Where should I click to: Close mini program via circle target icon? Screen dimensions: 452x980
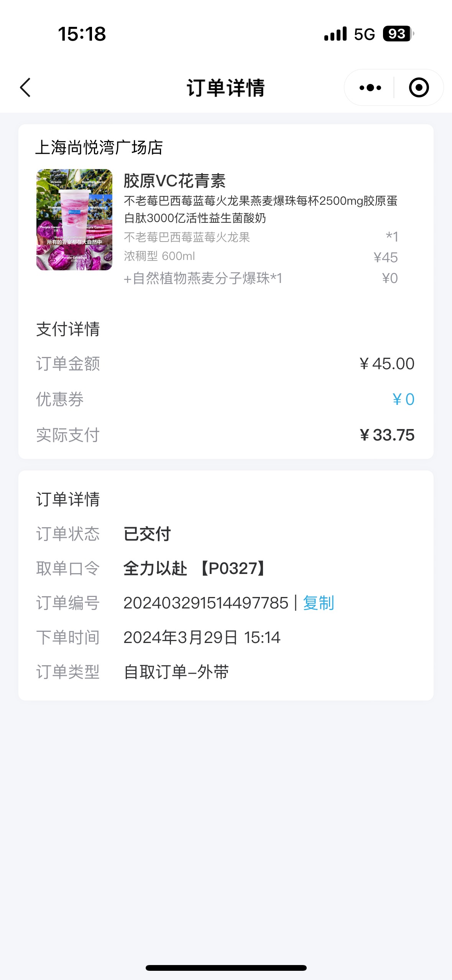tap(419, 87)
